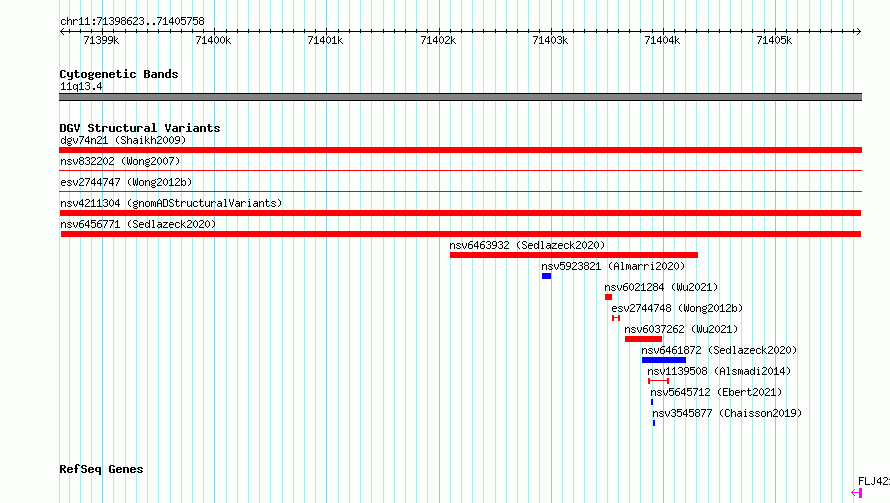The width and height of the screenshot is (890, 503).
Task: Click the 71404k ruler label
Action: click(662, 40)
